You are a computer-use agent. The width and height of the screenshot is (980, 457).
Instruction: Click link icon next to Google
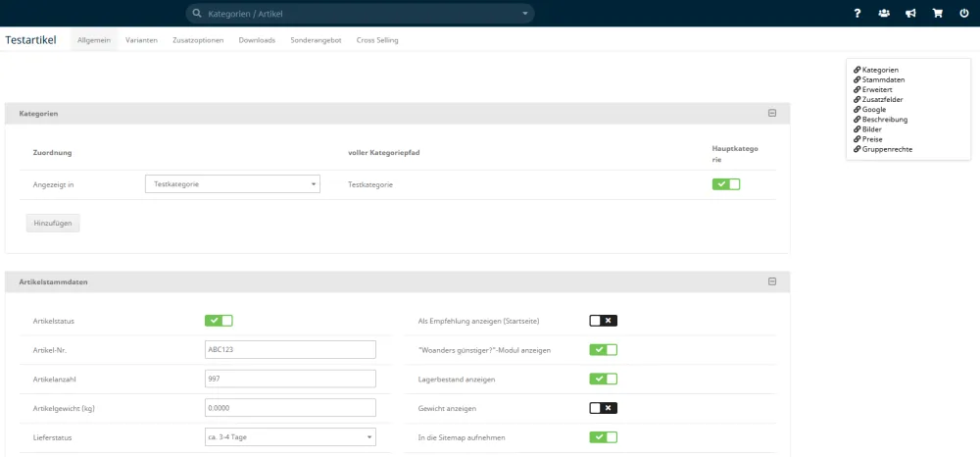[857, 110]
